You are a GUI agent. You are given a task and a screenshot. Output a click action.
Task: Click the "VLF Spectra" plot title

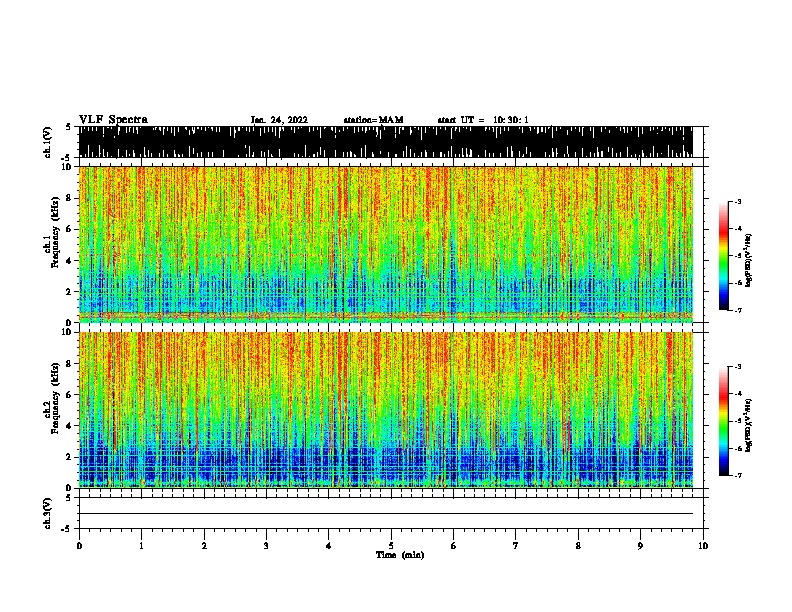click(113, 120)
